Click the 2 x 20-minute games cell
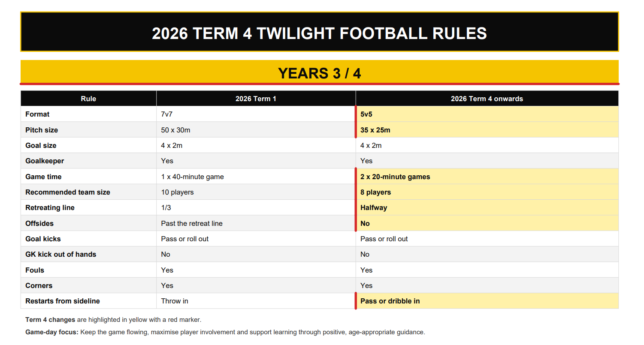 487,177
